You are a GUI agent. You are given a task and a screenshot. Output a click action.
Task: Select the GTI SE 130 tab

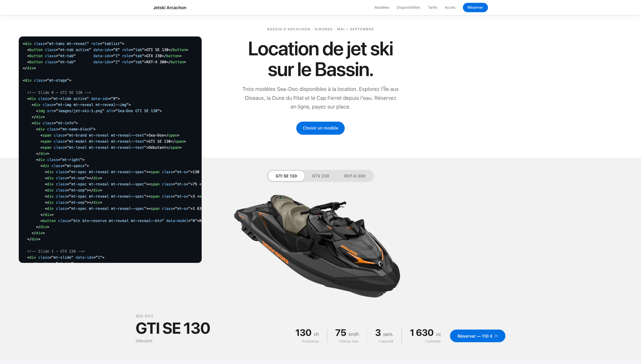pos(286,176)
